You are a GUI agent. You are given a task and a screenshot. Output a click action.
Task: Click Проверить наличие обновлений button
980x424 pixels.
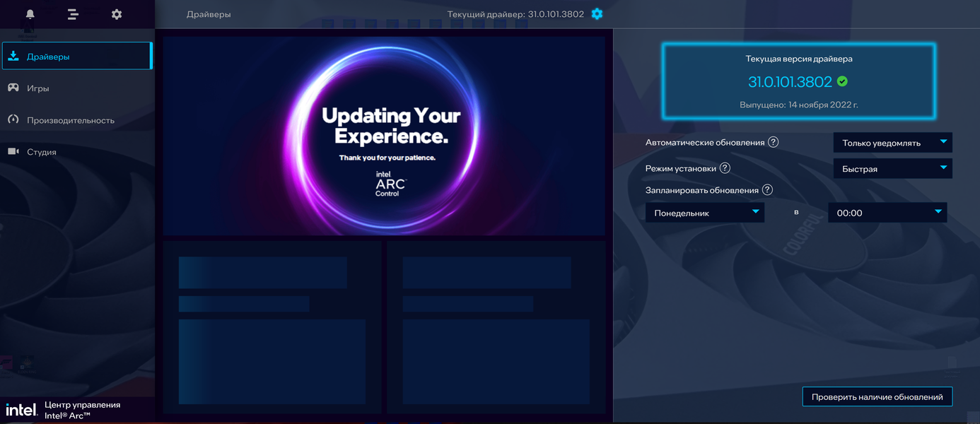[877, 396]
